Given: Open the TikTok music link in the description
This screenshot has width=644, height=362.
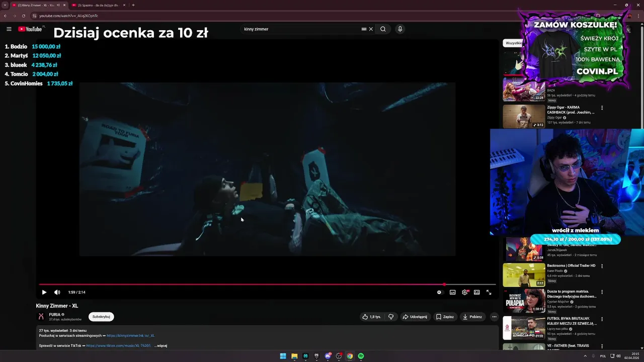Looking at the screenshot, I should 118,345.
